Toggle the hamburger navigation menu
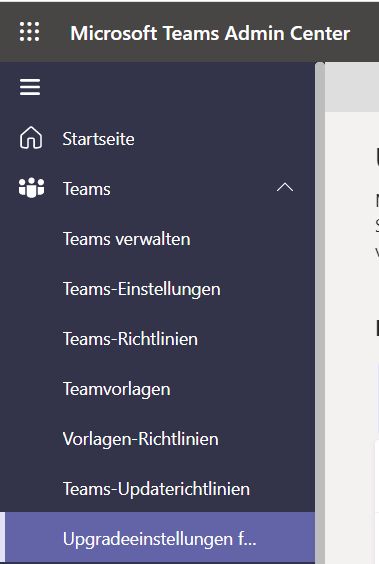Viewport: 379px width, 564px height. 30,87
